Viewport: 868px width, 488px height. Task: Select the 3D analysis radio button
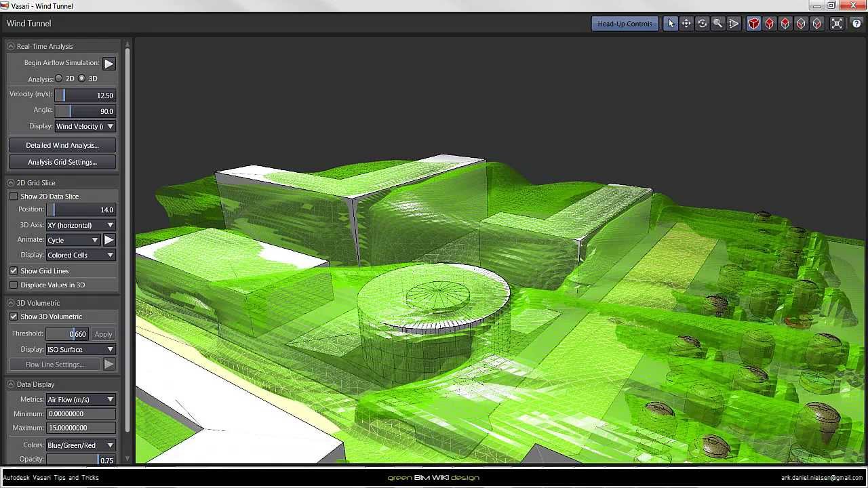click(82, 79)
